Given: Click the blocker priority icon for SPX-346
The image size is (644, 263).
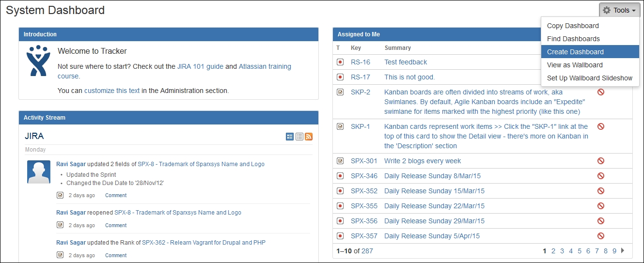Looking at the screenshot, I should point(601,176).
